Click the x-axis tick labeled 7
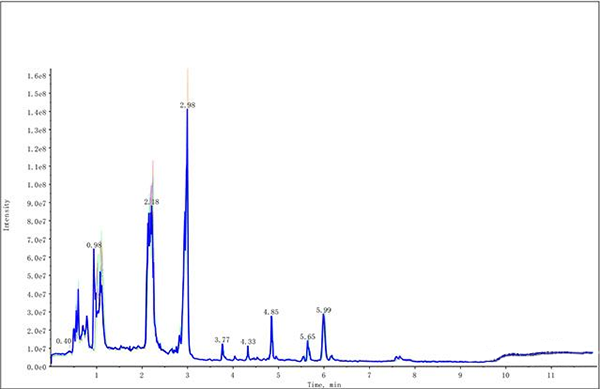The height and width of the screenshot is (389, 600). click(x=369, y=376)
